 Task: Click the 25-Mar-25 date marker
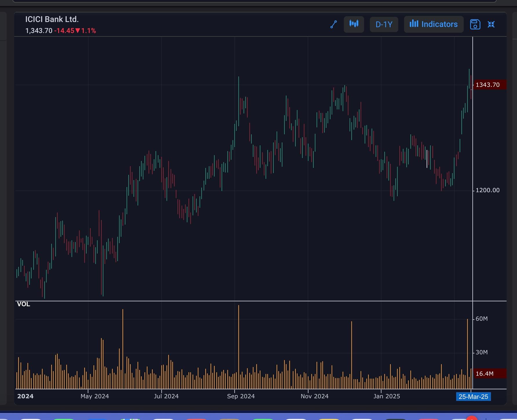click(x=473, y=397)
